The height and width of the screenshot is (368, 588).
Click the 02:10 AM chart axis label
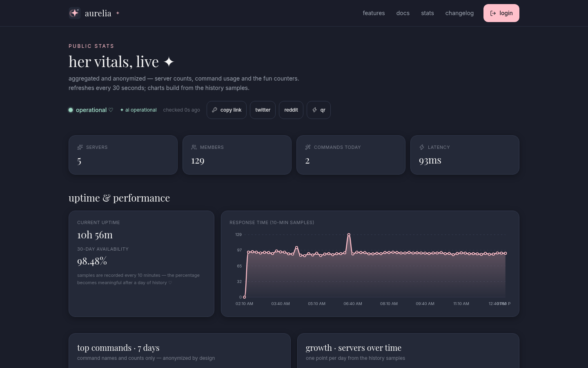pyautogui.click(x=244, y=304)
